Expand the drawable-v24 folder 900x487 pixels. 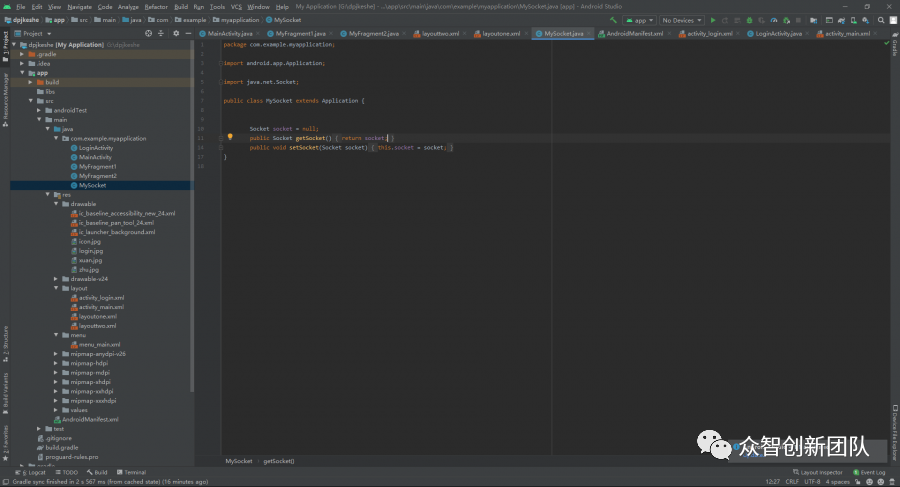(x=56, y=279)
